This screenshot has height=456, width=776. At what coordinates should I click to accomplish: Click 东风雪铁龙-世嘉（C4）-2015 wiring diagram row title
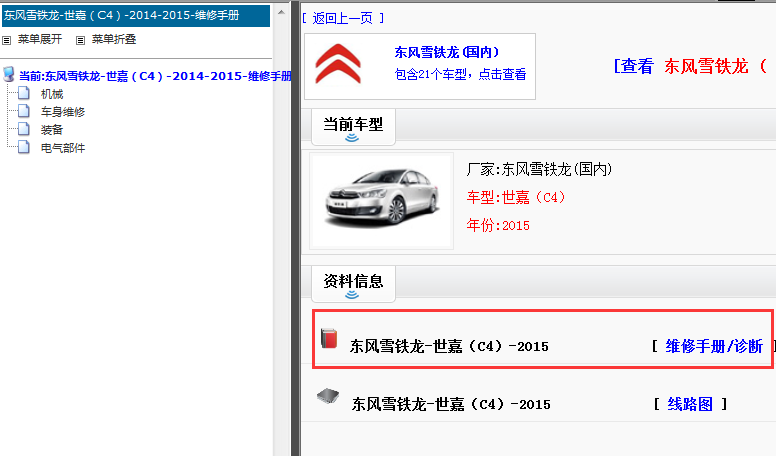point(451,404)
